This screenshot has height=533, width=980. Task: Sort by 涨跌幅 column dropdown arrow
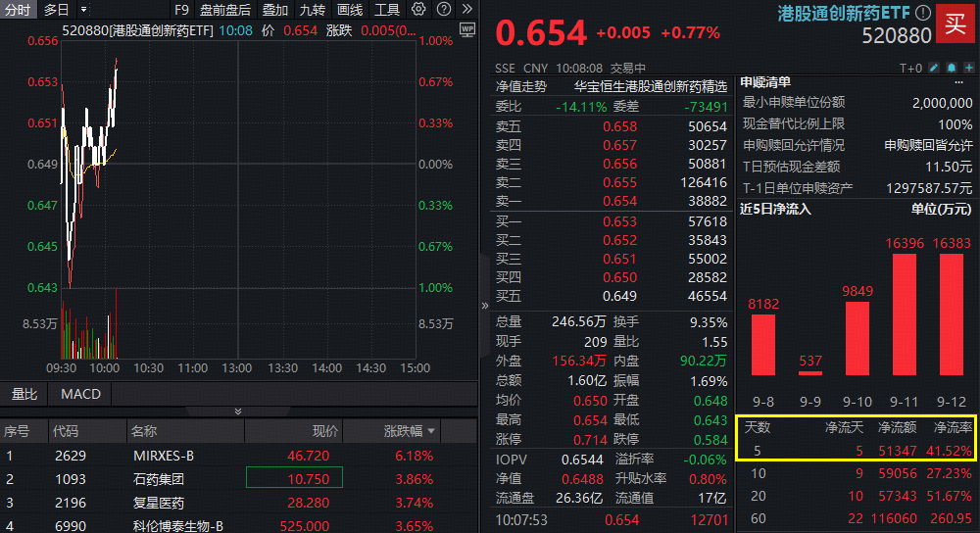(431, 431)
